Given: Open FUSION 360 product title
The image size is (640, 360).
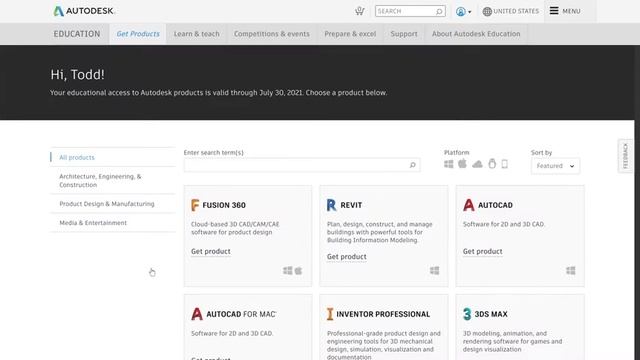Looking at the screenshot, I should coord(224,205).
